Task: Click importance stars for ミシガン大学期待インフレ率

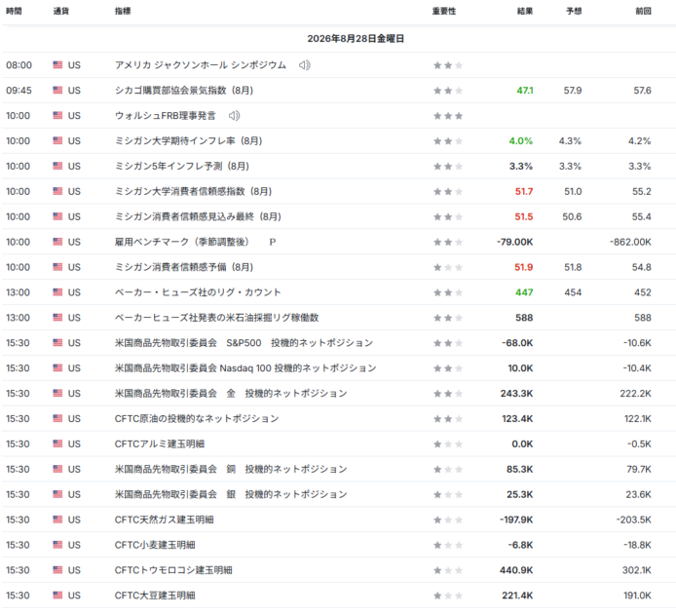Action: click(448, 141)
